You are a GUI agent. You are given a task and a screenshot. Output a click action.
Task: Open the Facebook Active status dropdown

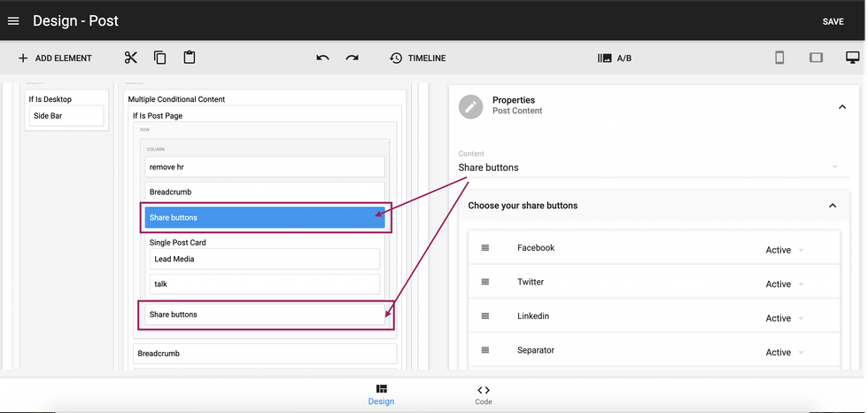(x=784, y=250)
